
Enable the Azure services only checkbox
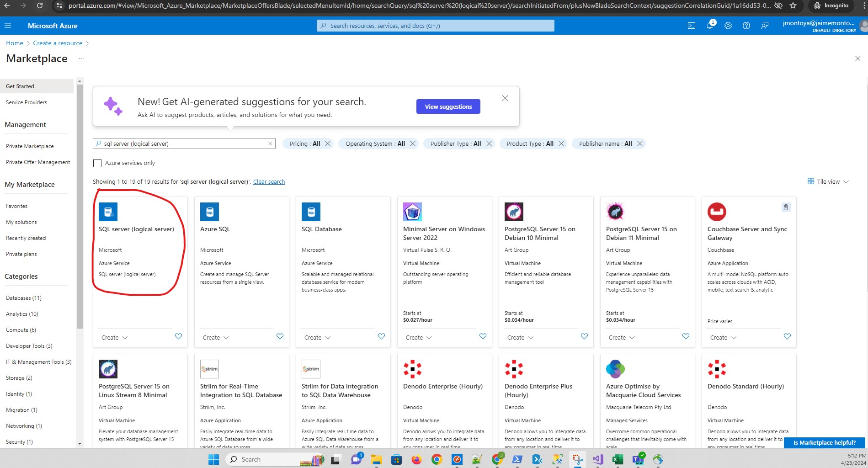point(97,163)
